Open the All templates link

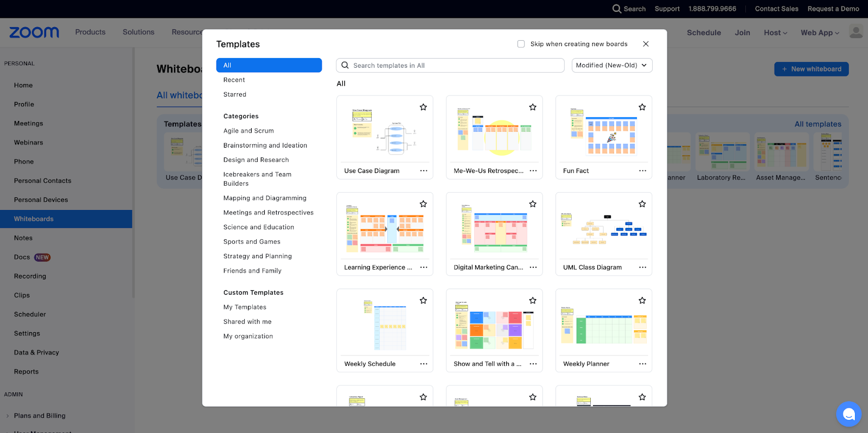point(818,124)
